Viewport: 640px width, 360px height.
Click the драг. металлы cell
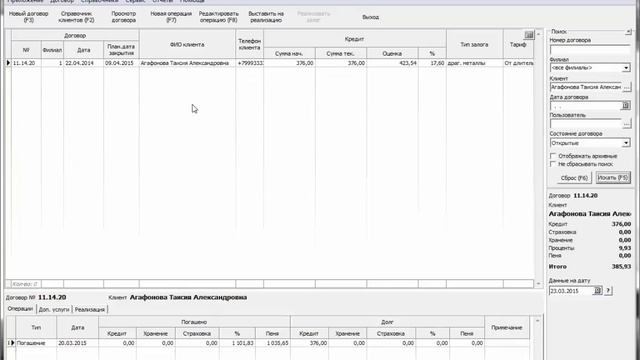tap(475, 63)
